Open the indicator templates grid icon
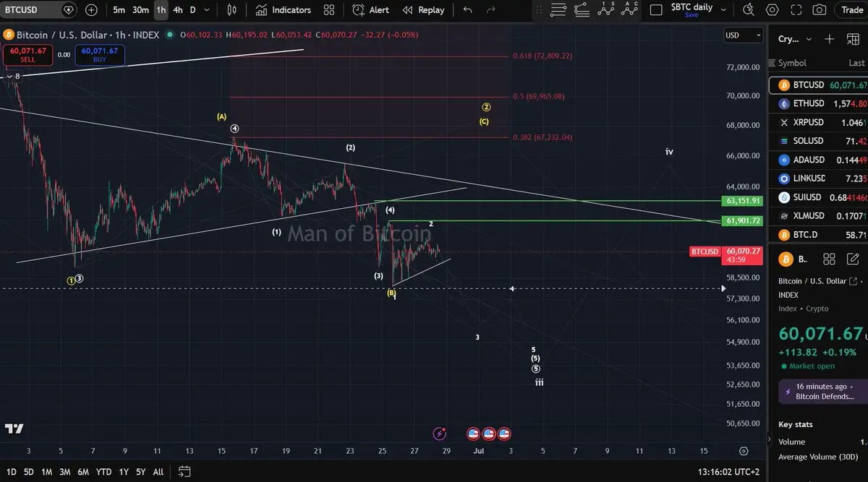This screenshot has width=868, height=482. click(x=329, y=10)
